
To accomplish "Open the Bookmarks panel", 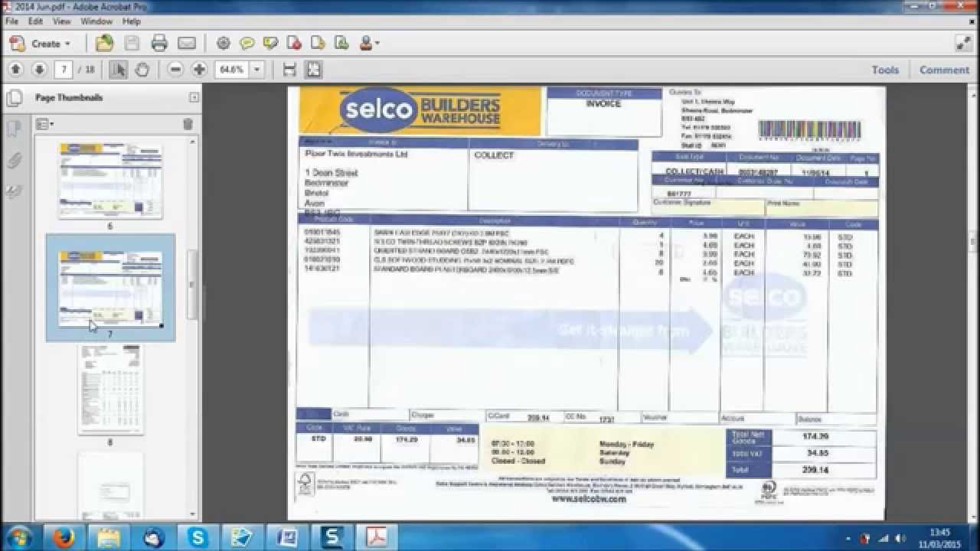I will pyautogui.click(x=14, y=129).
